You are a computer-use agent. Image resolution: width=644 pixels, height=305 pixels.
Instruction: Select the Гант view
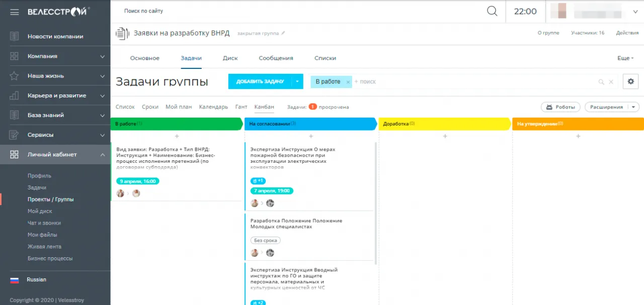point(241,107)
